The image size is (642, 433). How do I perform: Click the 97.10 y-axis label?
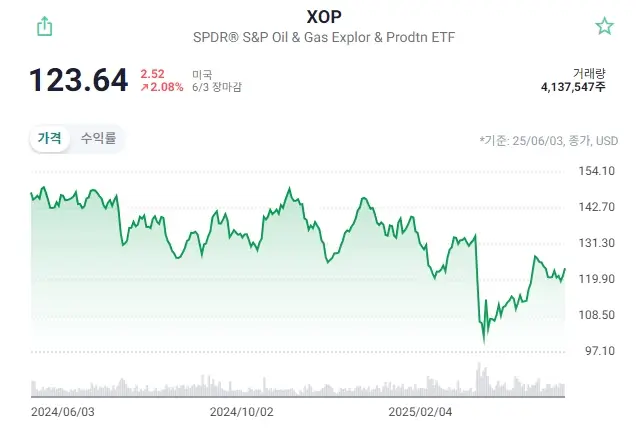tap(595, 350)
